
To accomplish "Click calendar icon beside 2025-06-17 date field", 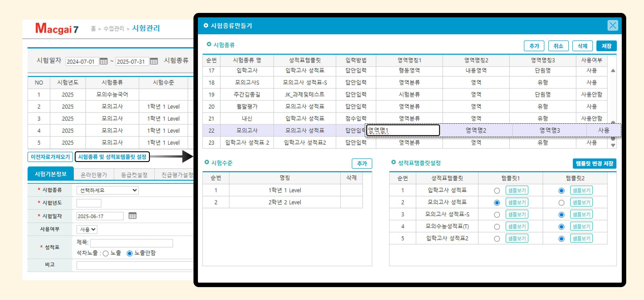I will coord(132,216).
